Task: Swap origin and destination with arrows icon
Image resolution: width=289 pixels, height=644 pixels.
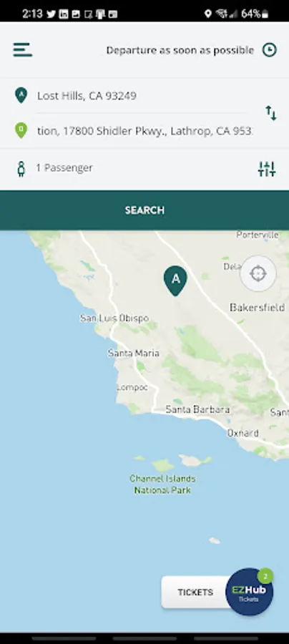Action: click(x=271, y=113)
